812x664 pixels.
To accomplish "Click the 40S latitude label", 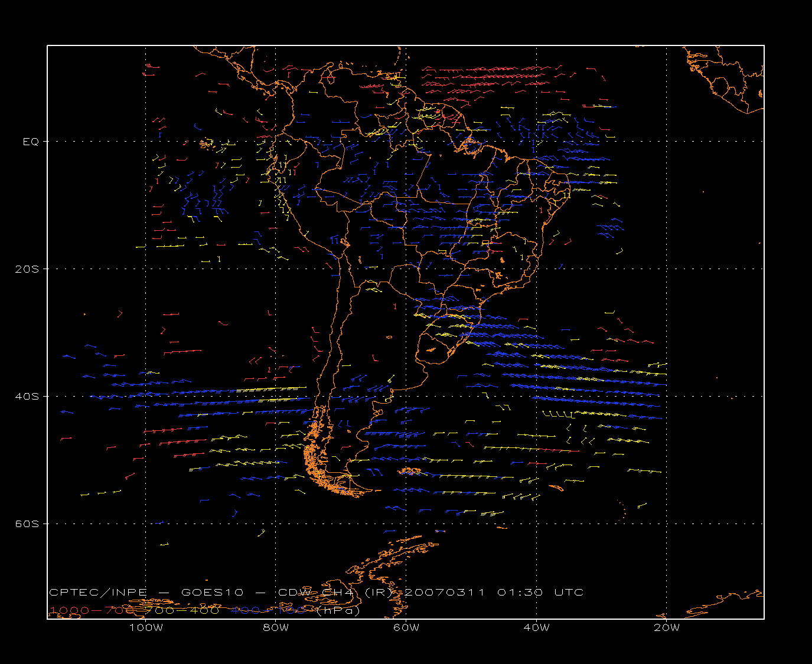I will [27, 397].
